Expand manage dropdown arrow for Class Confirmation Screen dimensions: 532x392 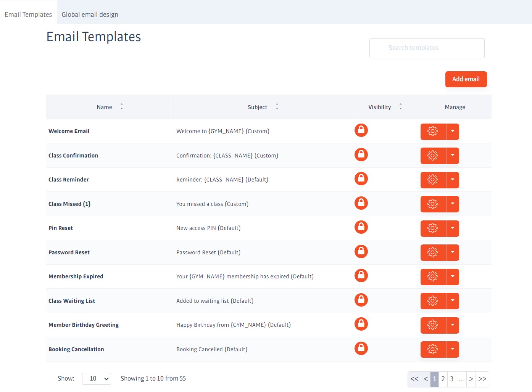pyautogui.click(x=453, y=156)
